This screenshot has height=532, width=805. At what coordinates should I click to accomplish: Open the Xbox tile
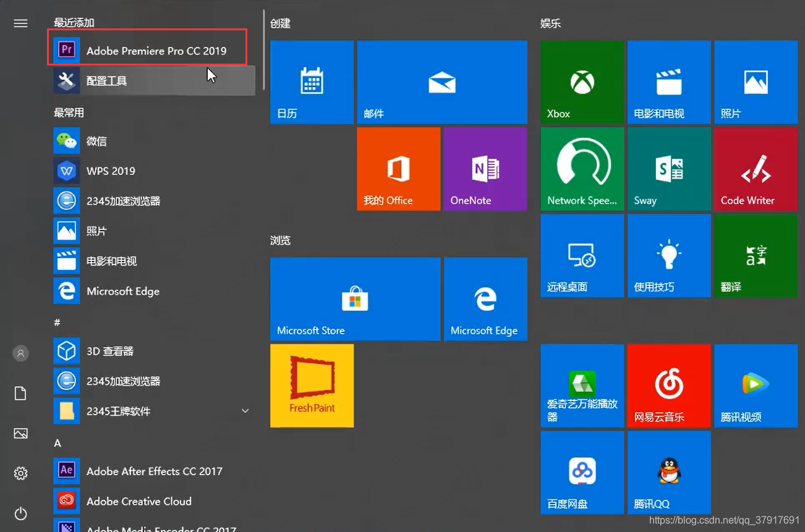(582, 82)
